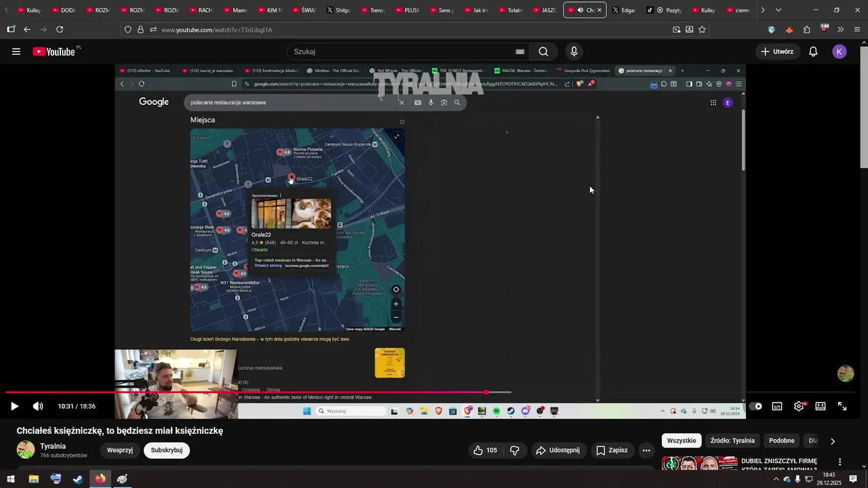The height and width of the screenshot is (488, 868).
Task: Open YouTube notifications bell
Action: 813,52
